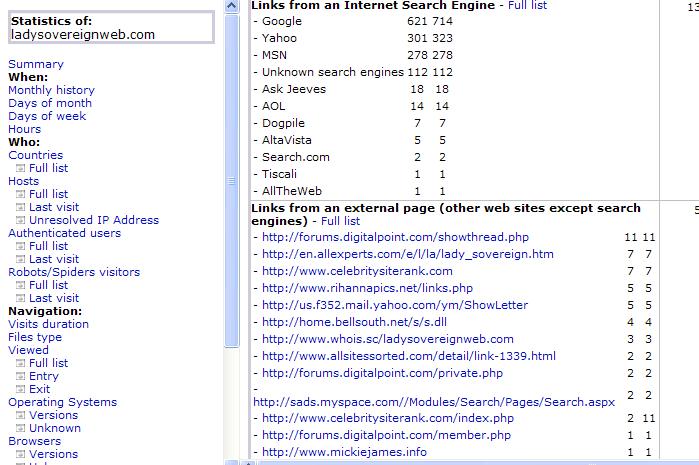Select the Google search engine row
Image resolution: width=699 pixels, height=465 pixels.
(353, 21)
